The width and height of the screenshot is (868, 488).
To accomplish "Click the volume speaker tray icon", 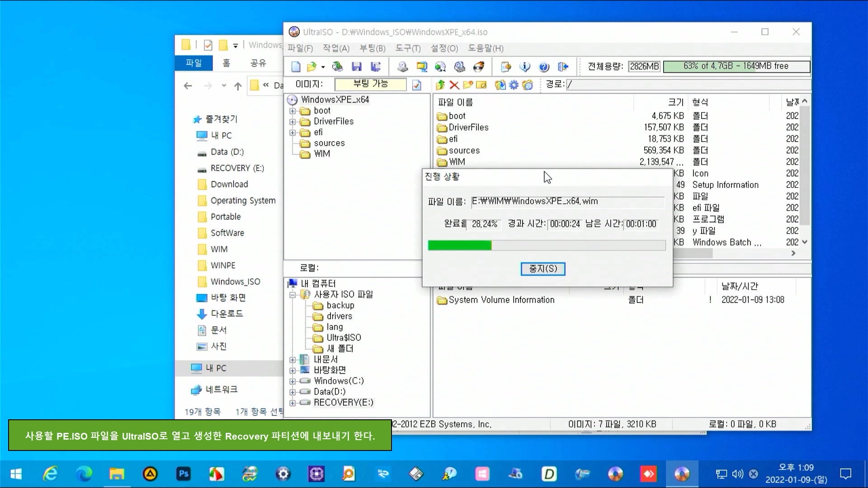I will point(737,474).
